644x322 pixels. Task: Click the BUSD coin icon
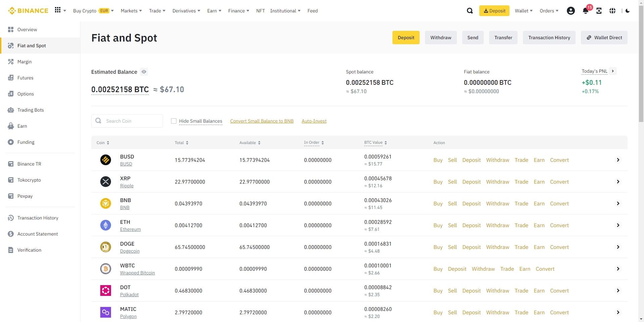[106, 160]
